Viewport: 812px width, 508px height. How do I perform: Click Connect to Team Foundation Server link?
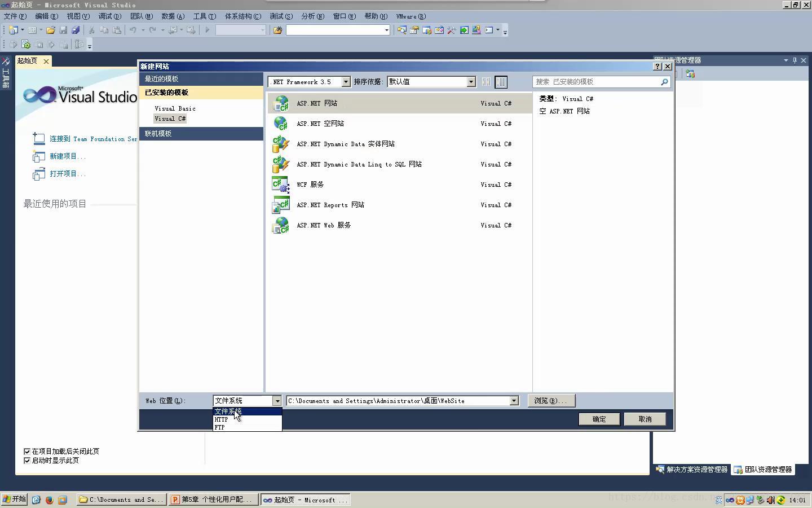pyautogui.click(x=93, y=139)
